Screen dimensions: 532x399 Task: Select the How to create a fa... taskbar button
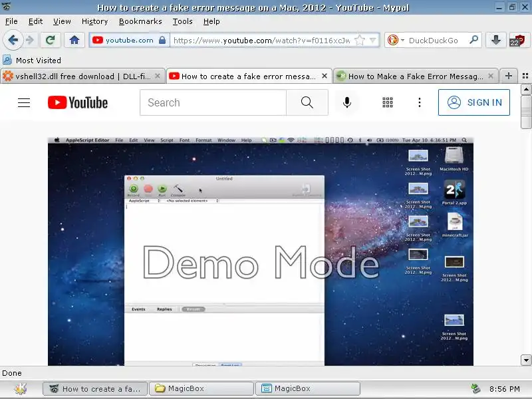click(x=95, y=389)
